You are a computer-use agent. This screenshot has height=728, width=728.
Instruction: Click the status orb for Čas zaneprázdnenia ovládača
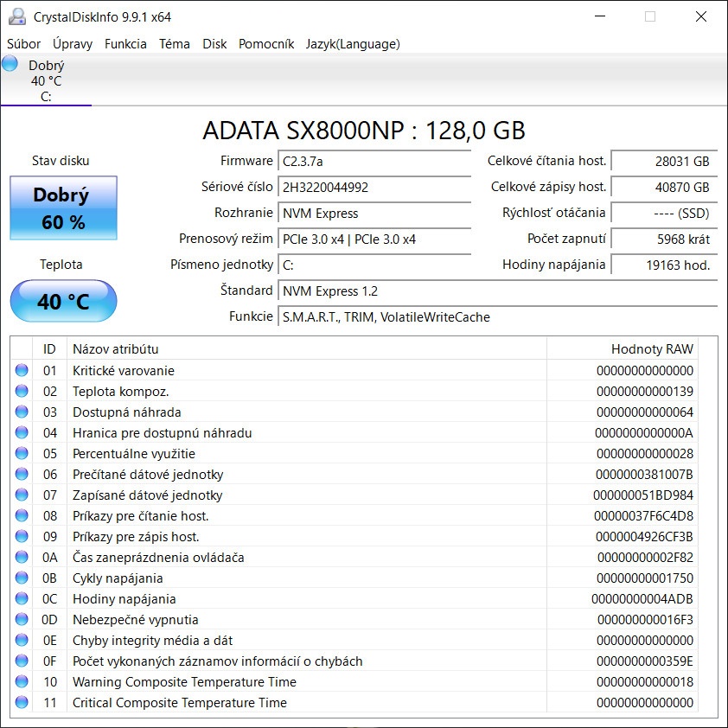coord(22,557)
